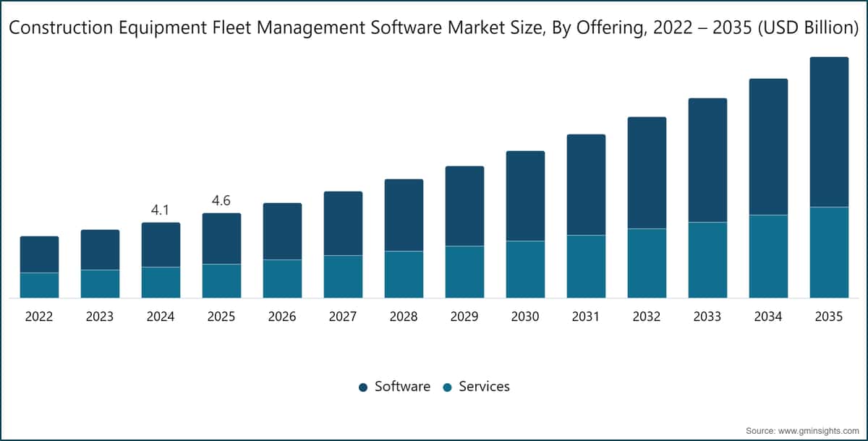Screen dimensions: 868x441
Task: Select the 2027 Software bar segment
Action: click(343, 223)
